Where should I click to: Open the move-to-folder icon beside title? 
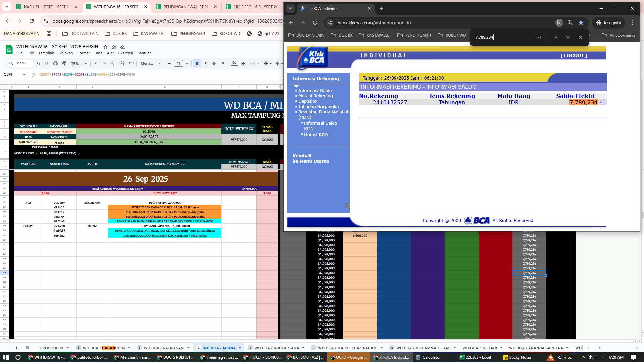click(114, 47)
